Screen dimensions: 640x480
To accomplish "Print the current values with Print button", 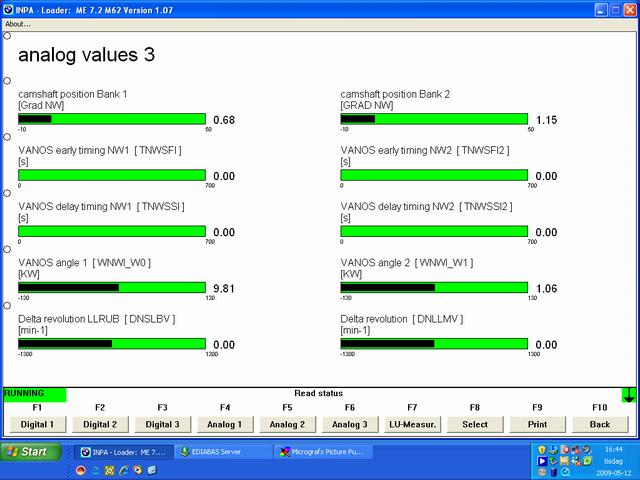I will pyautogui.click(x=537, y=424).
